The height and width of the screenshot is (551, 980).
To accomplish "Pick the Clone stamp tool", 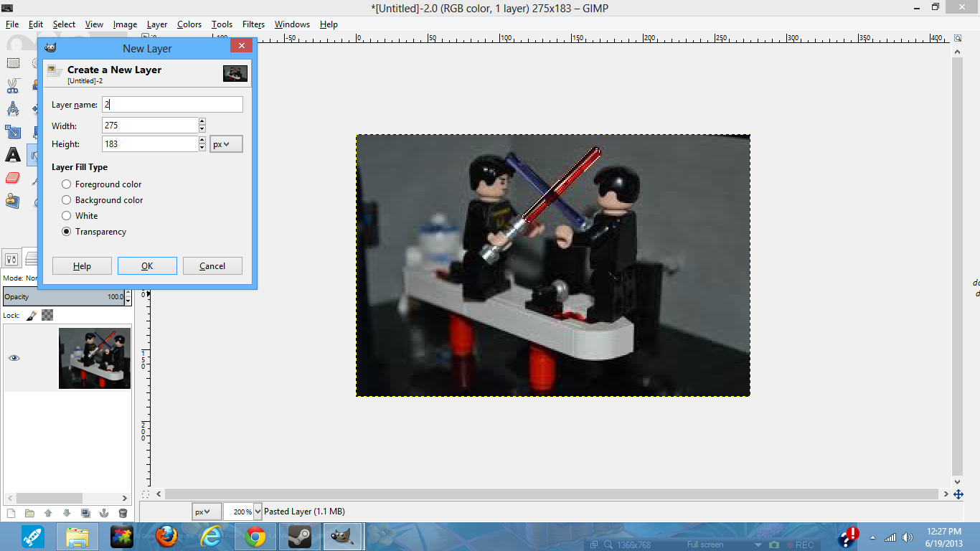I will (x=13, y=201).
